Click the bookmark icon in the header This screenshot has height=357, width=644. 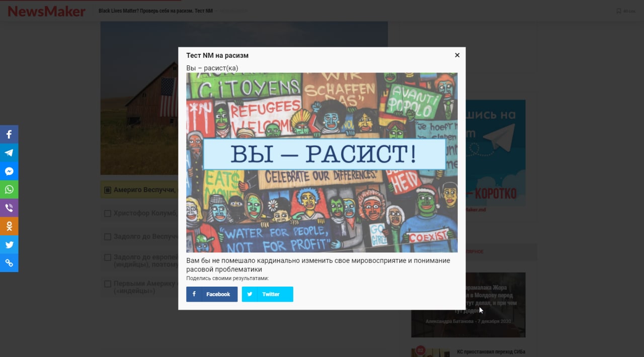pos(619,11)
